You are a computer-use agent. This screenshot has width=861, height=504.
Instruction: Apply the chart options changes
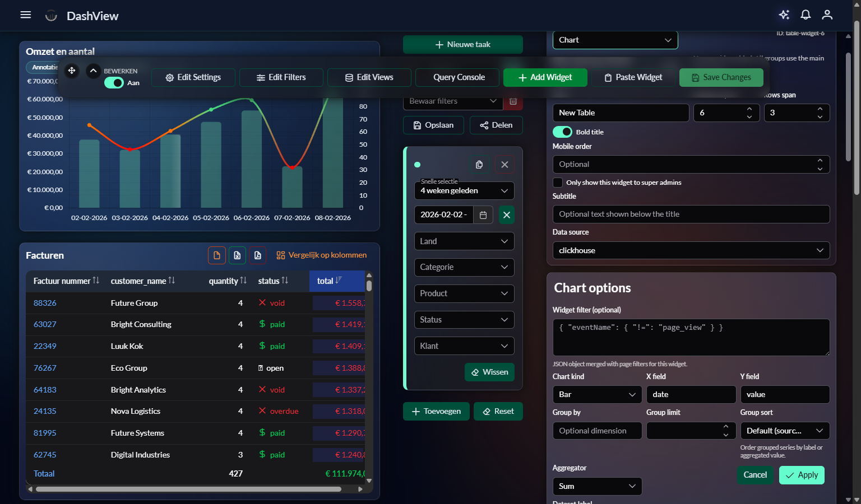[x=802, y=475]
